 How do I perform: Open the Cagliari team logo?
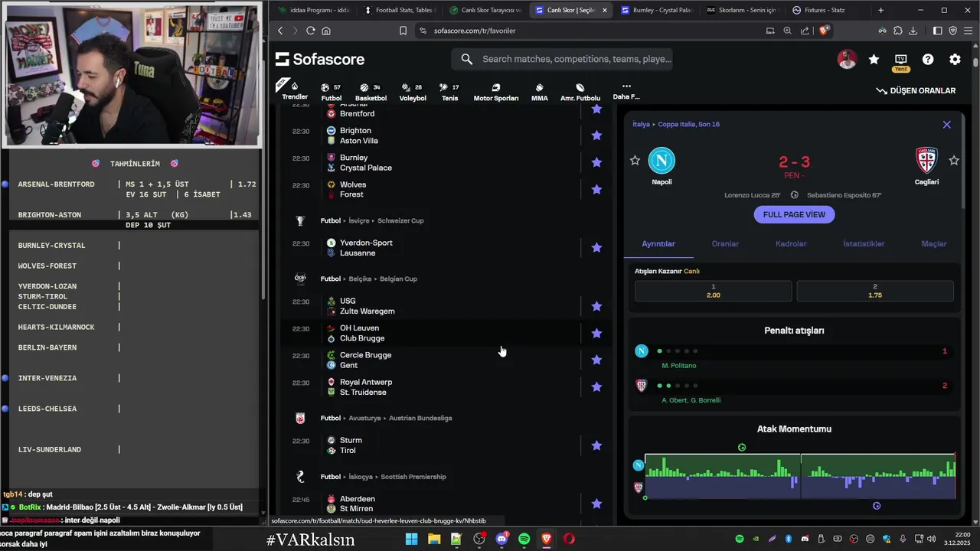[926, 160]
